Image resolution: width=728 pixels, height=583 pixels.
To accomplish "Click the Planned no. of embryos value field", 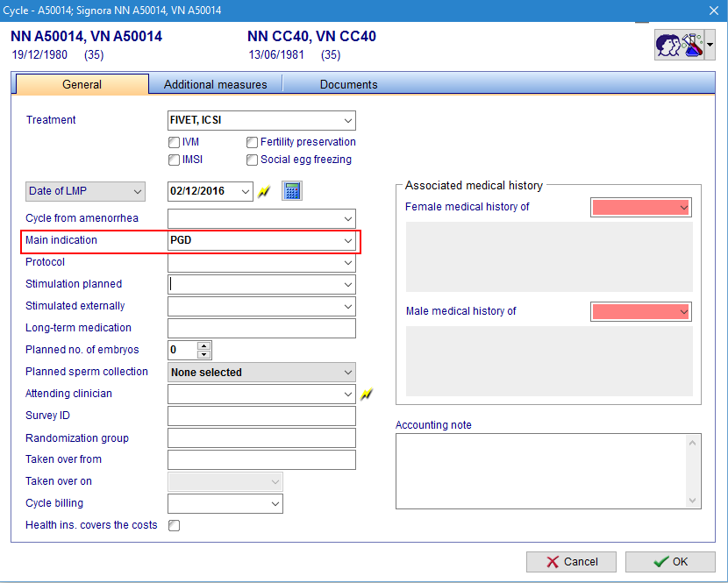I will 182,350.
